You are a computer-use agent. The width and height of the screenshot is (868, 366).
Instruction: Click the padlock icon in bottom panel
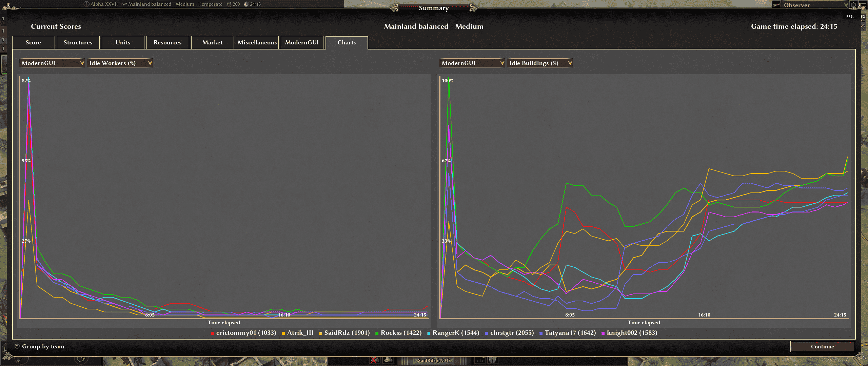[x=493, y=360]
